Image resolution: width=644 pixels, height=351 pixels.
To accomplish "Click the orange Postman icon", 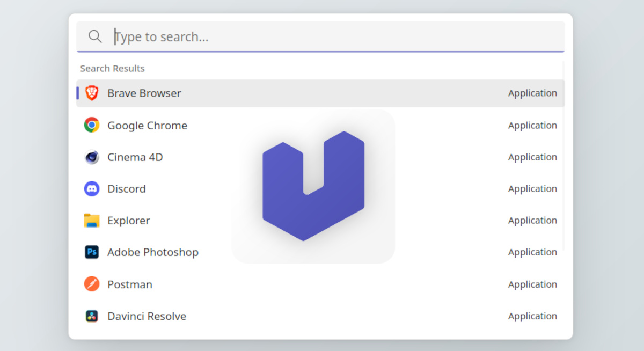I will tap(92, 284).
